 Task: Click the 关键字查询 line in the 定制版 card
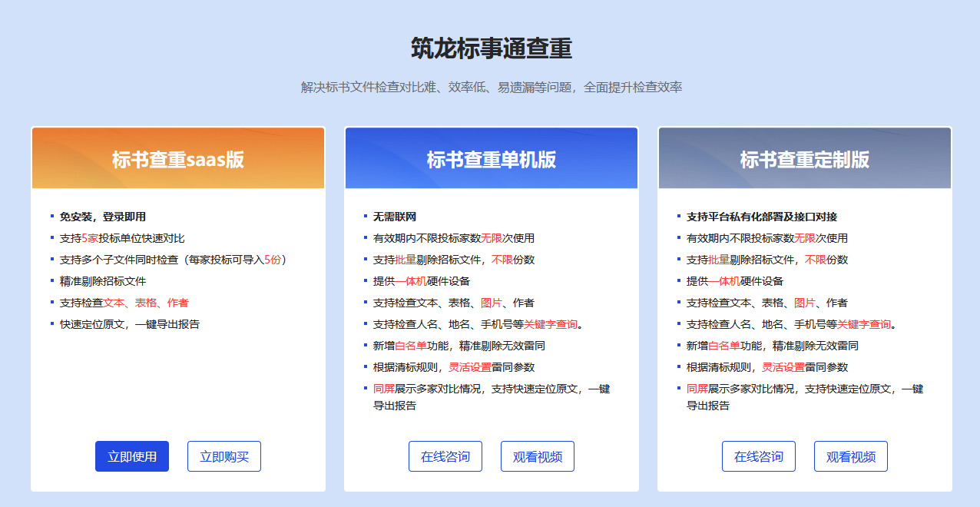[x=791, y=324]
